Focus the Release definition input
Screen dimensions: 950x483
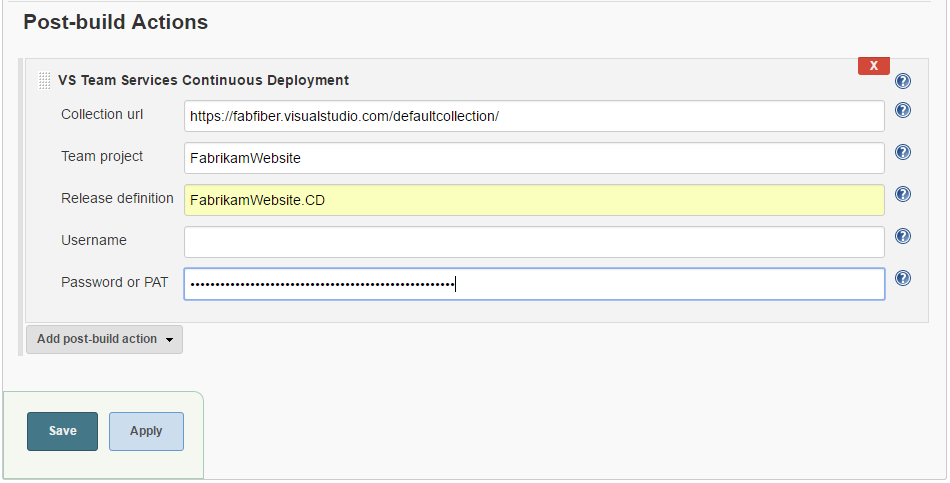pyautogui.click(x=534, y=200)
